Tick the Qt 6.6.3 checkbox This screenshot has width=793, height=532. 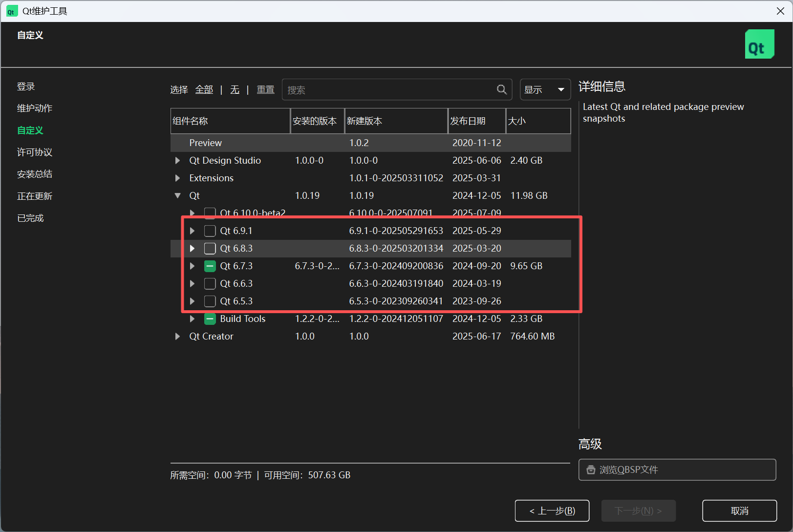210,283
